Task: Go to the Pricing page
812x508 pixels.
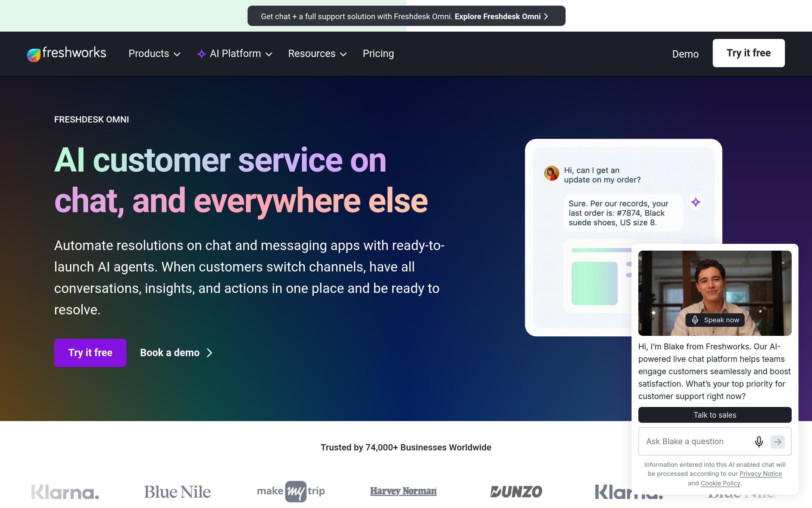Action: point(378,54)
